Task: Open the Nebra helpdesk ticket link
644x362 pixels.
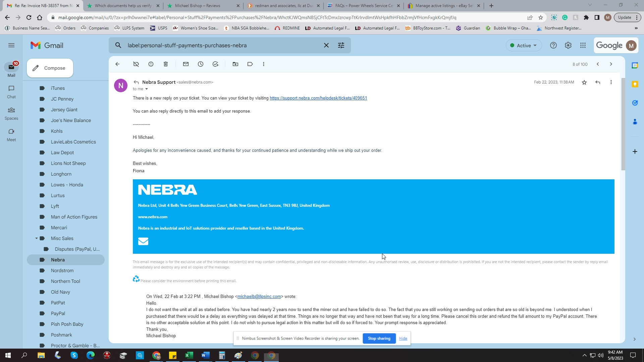Action: click(x=318, y=98)
